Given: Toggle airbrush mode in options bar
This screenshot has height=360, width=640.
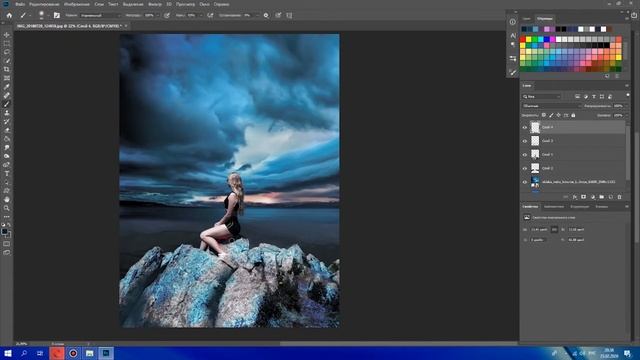Looking at the screenshot, I should click(210, 16).
